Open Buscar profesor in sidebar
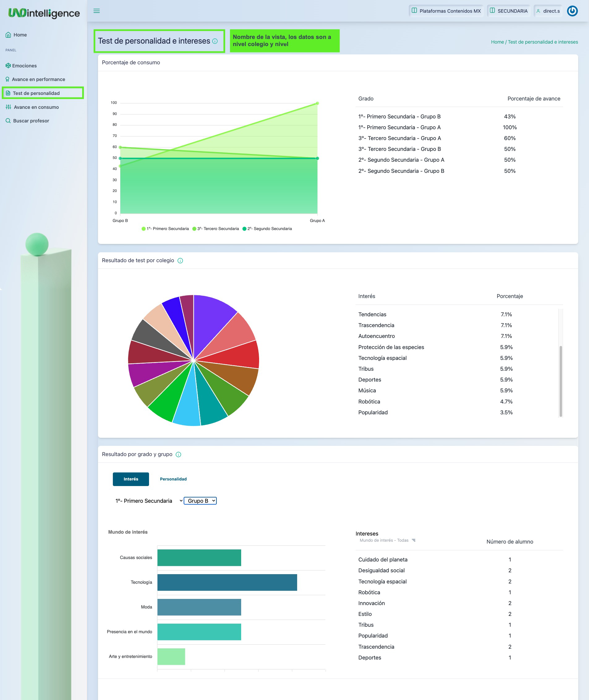The width and height of the screenshot is (589, 700). pos(31,121)
